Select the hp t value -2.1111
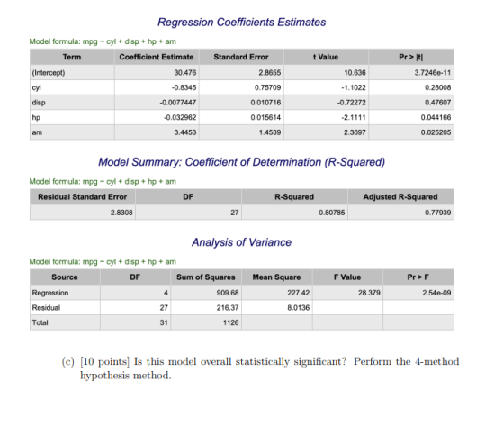 point(354,117)
